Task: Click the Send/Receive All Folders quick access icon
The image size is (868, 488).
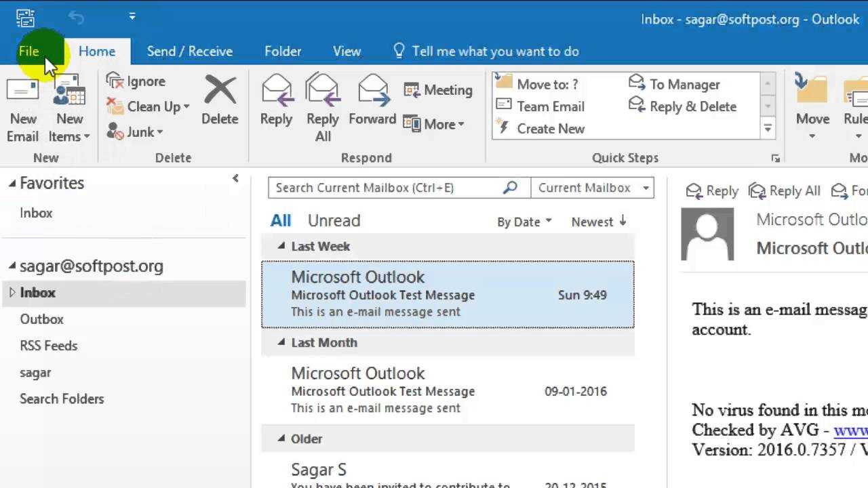Action: coord(25,18)
